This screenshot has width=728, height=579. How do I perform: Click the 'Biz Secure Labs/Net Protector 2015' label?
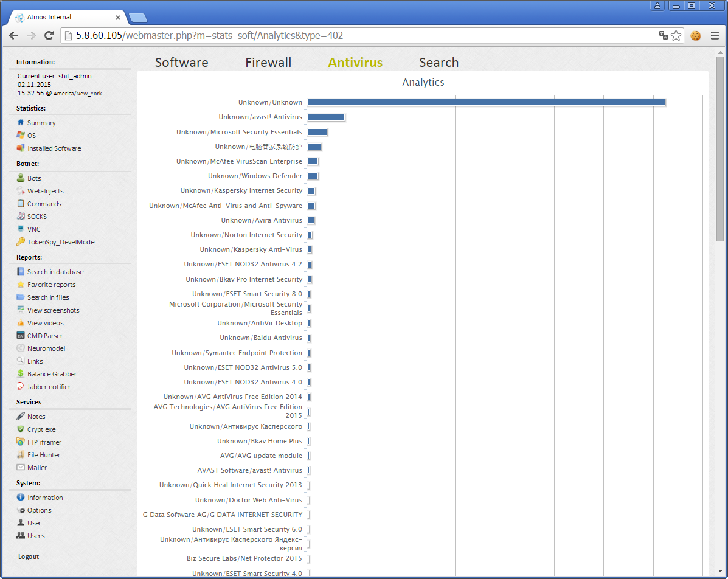[244, 558]
